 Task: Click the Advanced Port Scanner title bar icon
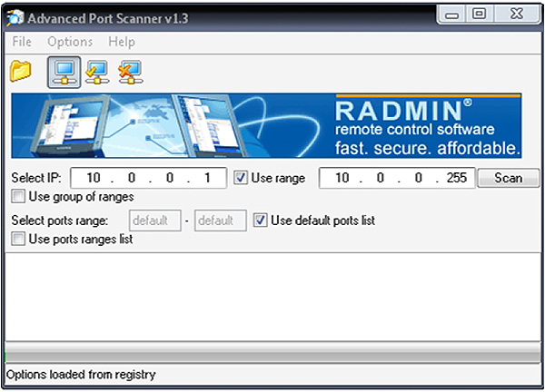point(15,18)
